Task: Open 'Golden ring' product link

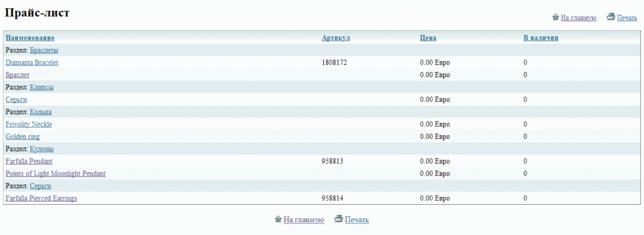Action: pyautogui.click(x=23, y=136)
